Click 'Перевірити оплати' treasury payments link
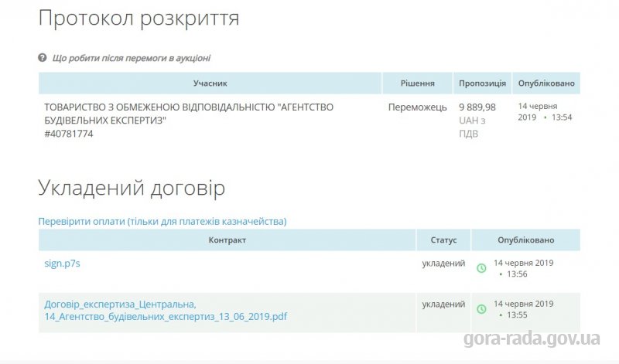Viewport: 619px width, 364px height. pyautogui.click(x=162, y=221)
